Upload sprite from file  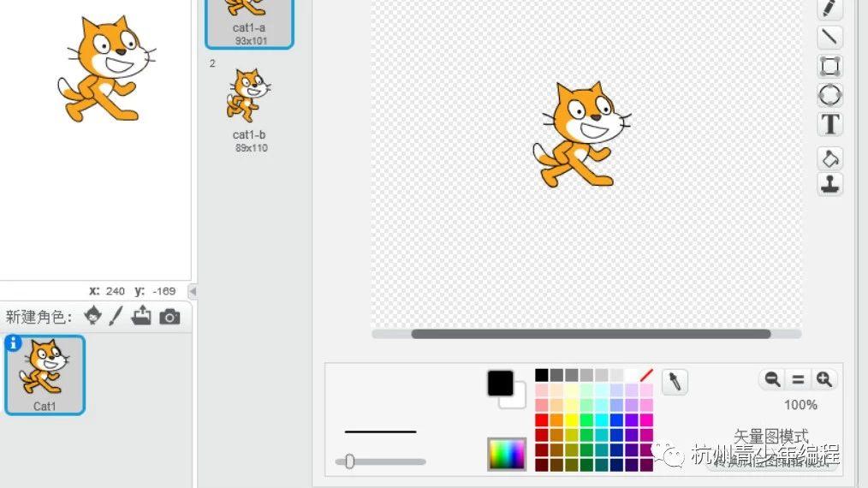point(141,316)
